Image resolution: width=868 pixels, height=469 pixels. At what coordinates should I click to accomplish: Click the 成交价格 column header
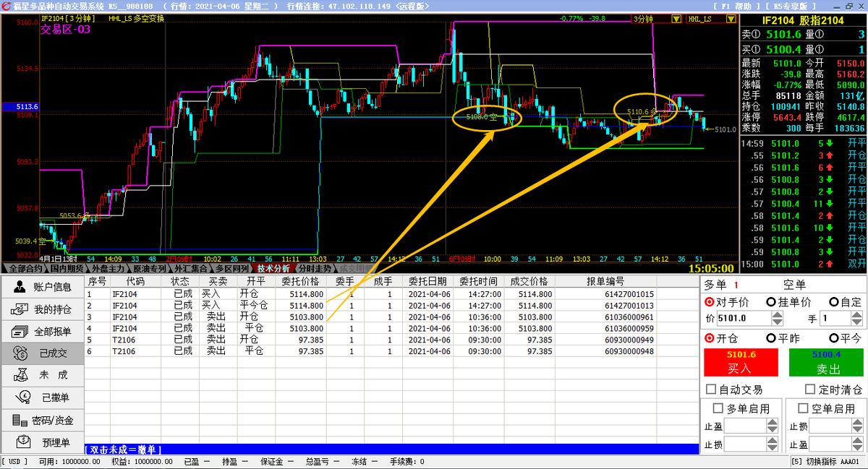tap(529, 281)
